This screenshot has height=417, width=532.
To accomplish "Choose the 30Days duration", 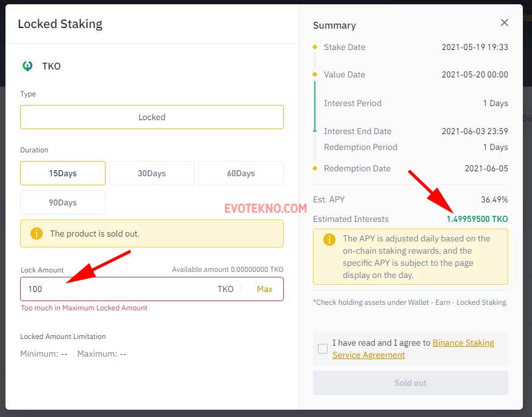I will tap(152, 173).
